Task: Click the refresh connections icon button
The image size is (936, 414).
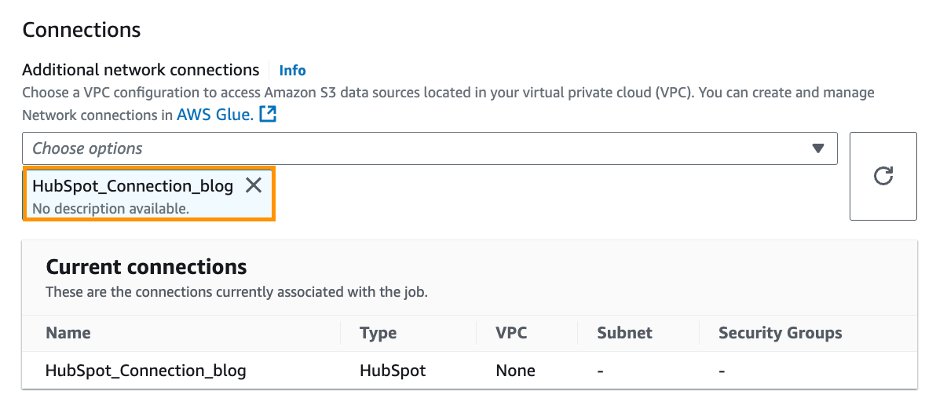Action: click(x=882, y=176)
